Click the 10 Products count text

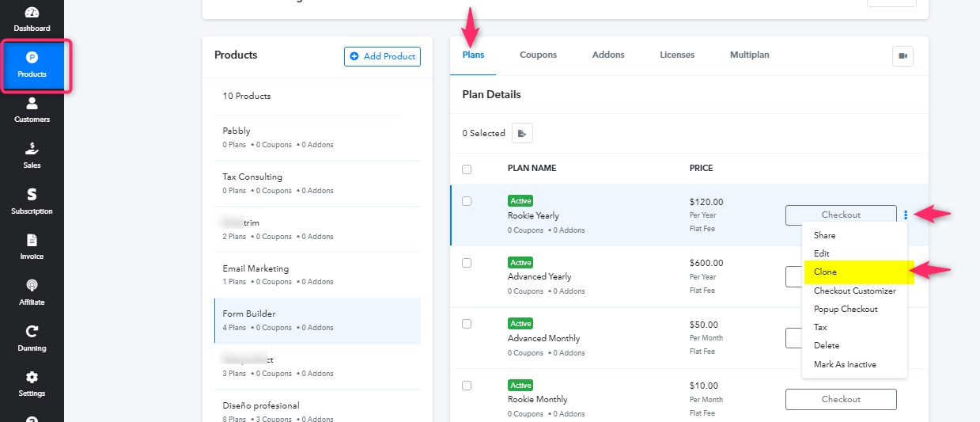click(x=247, y=96)
